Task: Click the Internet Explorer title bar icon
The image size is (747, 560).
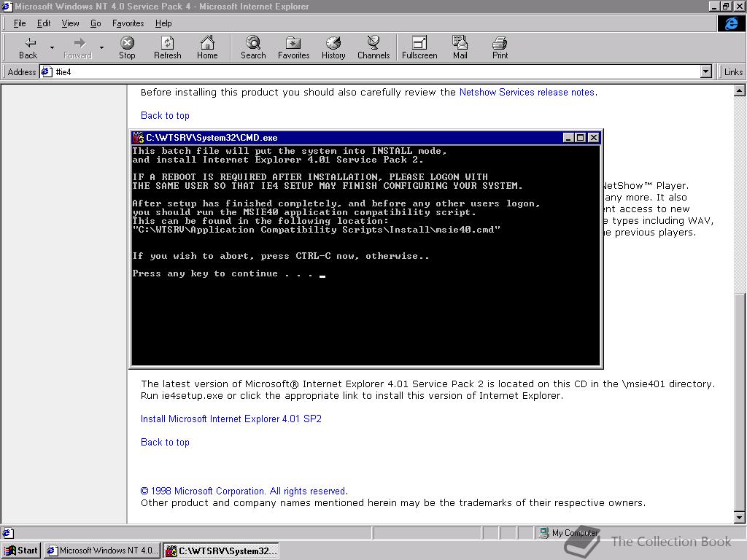Action: click(x=7, y=6)
